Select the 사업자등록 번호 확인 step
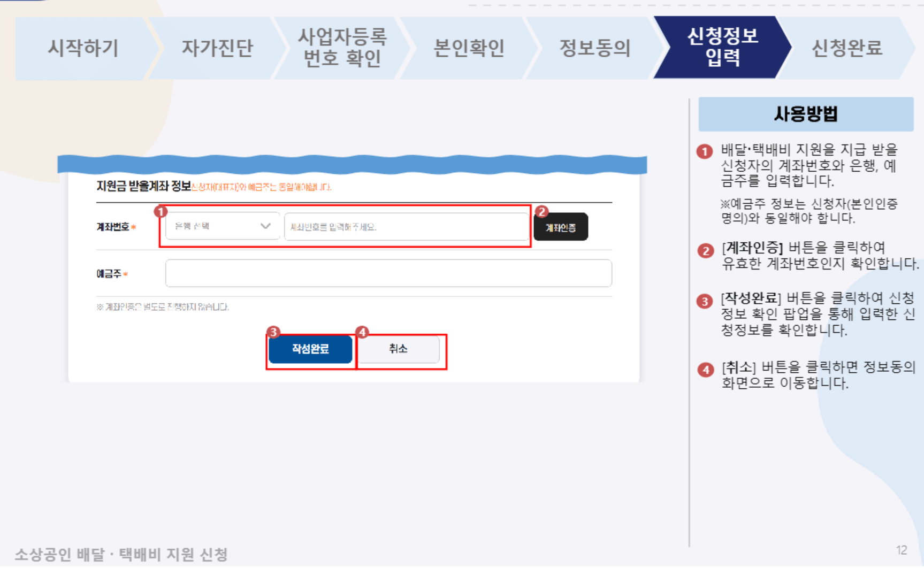 click(342, 48)
